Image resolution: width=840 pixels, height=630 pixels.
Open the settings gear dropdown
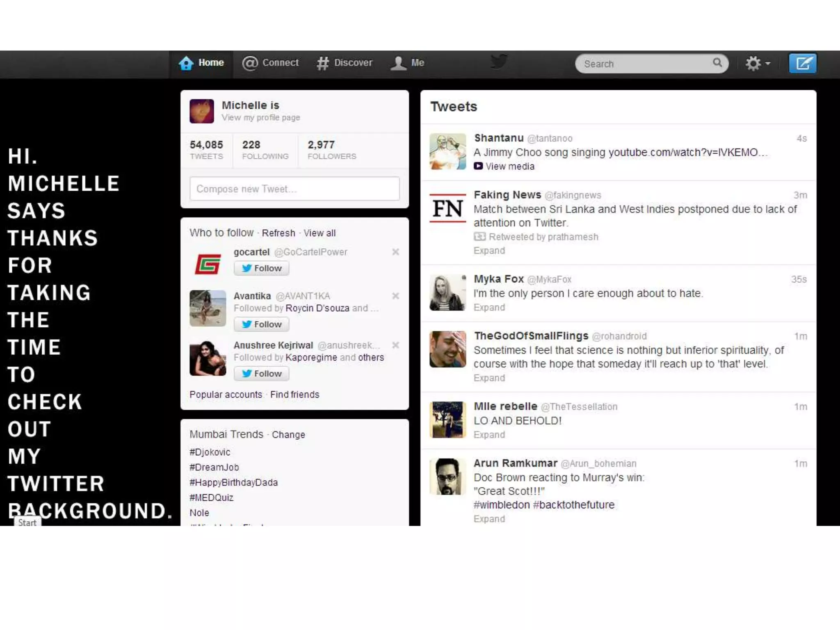[x=757, y=64]
